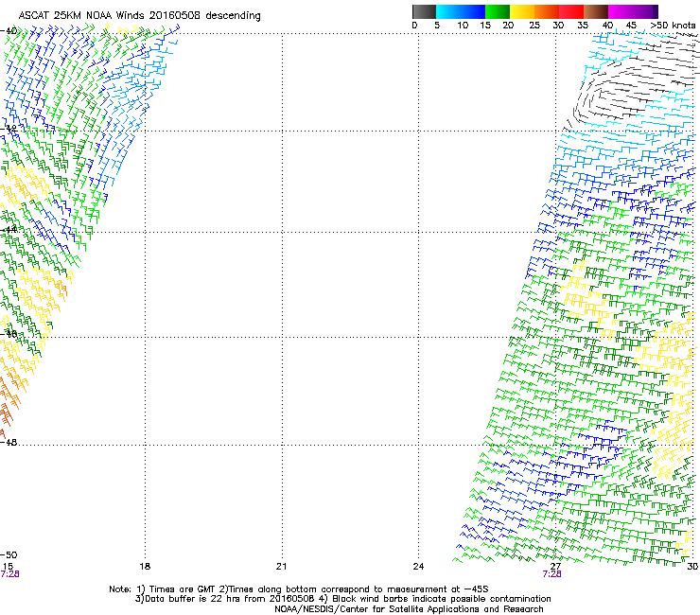The width and height of the screenshot is (700, 615).
Task: Select the '20' knots scale label
Action: coord(508,26)
